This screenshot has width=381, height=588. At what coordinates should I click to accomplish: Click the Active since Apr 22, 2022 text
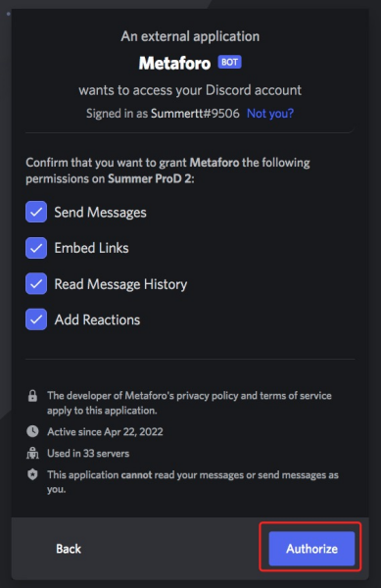pyautogui.click(x=105, y=431)
